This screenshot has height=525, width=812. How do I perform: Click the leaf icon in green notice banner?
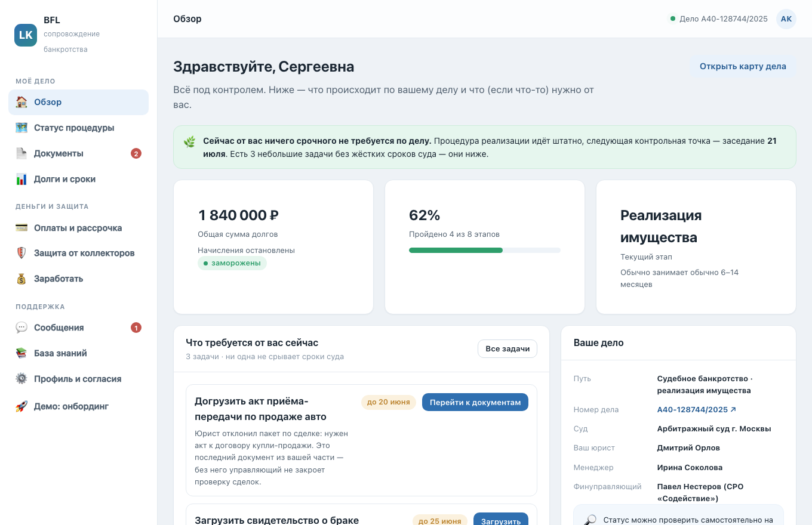point(189,142)
